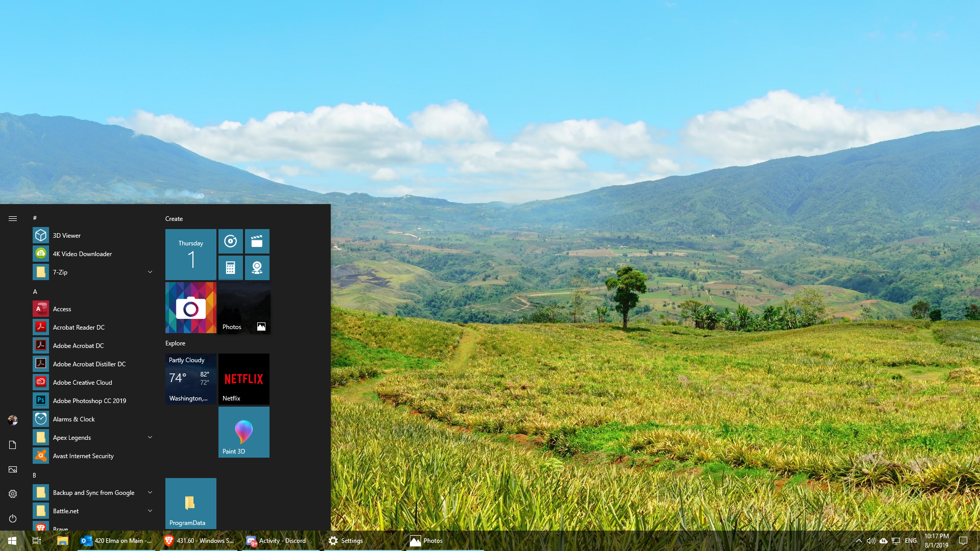980x551 pixels.
Task: Click the Thursday 1 calendar tile
Action: [x=190, y=254]
